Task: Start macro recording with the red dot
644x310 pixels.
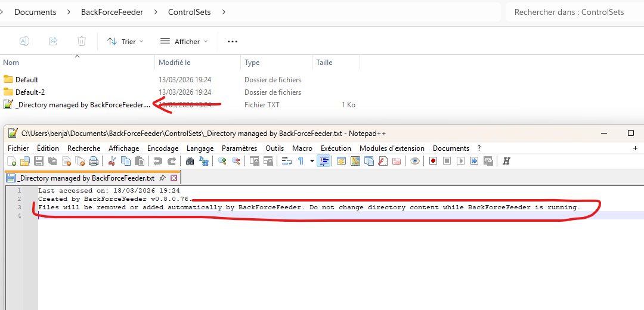Action: click(x=434, y=161)
